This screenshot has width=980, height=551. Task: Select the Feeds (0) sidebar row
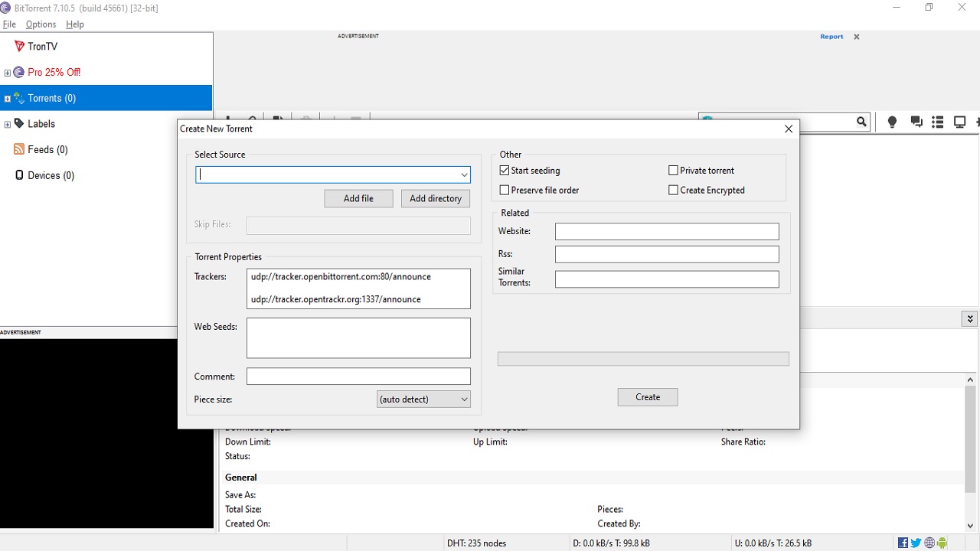[x=106, y=149]
